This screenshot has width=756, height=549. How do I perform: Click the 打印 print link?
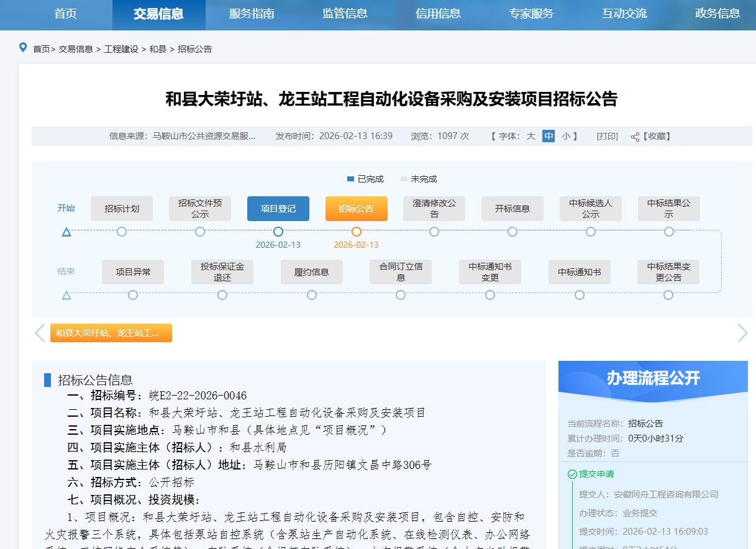click(x=608, y=136)
